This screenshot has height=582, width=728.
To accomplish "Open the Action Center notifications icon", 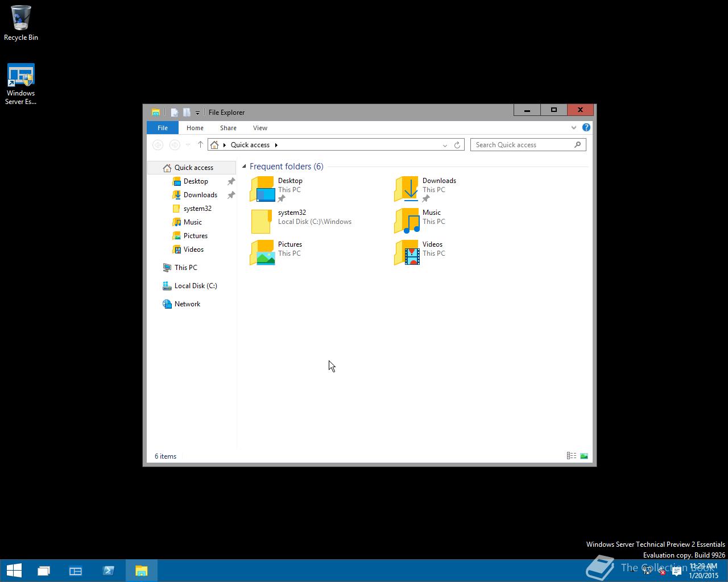I will click(x=676, y=571).
